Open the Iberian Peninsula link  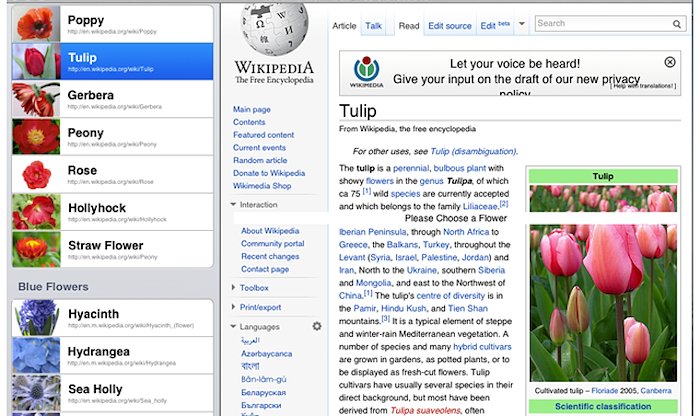tap(372, 232)
